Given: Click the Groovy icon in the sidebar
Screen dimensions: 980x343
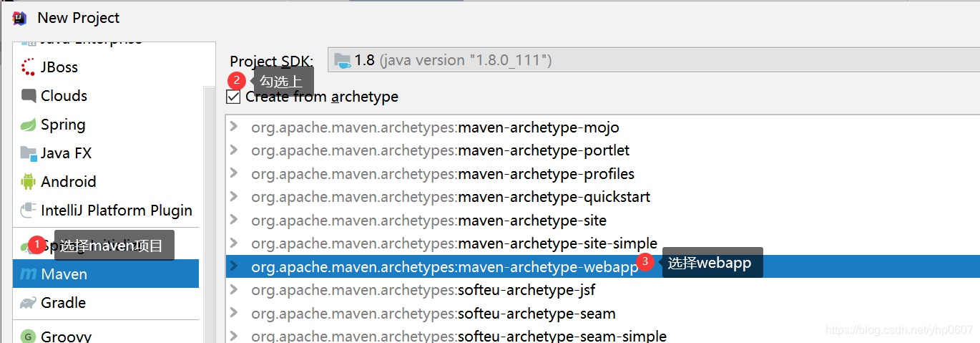Looking at the screenshot, I should tap(29, 337).
